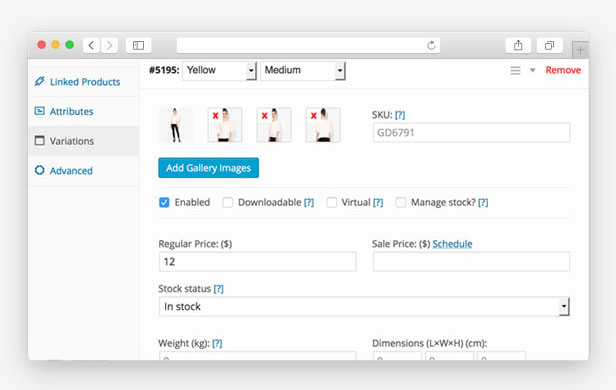This screenshot has height=390, width=616.
Task: Focus the Sale Price input field
Action: coord(471,262)
